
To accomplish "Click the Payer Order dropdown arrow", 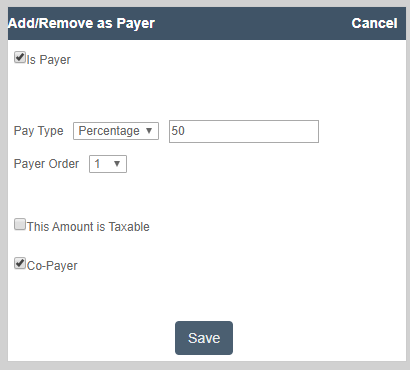I will (x=117, y=164).
